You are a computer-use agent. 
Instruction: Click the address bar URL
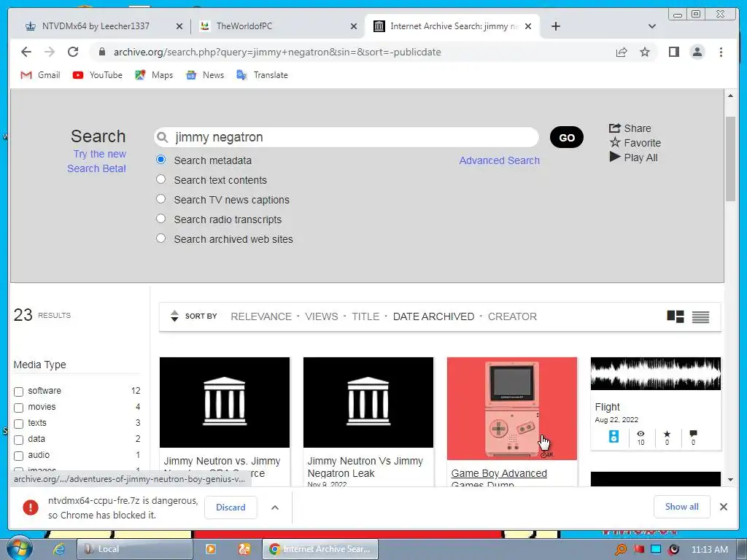(x=277, y=52)
